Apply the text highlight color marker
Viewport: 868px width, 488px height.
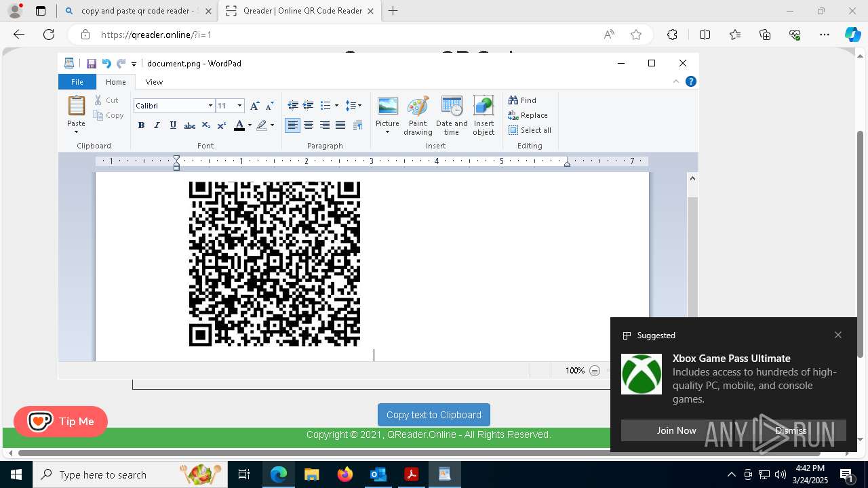[x=262, y=125]
